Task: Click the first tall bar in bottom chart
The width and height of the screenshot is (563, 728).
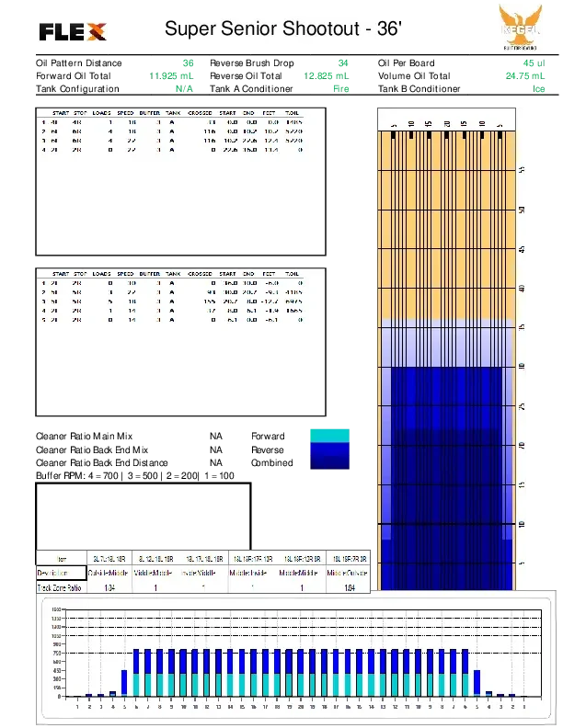Action: tap(136, 673)
